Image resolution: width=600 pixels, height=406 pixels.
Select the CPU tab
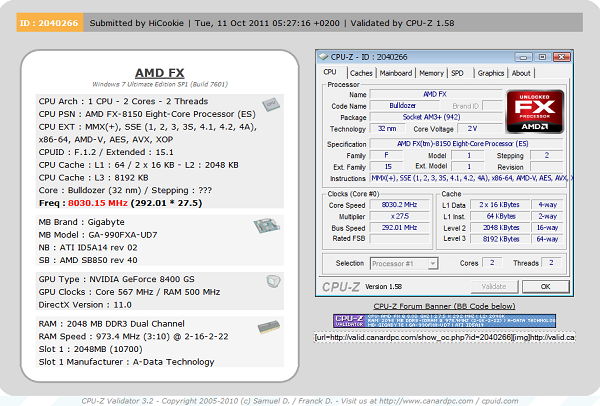tap(330, 72)
